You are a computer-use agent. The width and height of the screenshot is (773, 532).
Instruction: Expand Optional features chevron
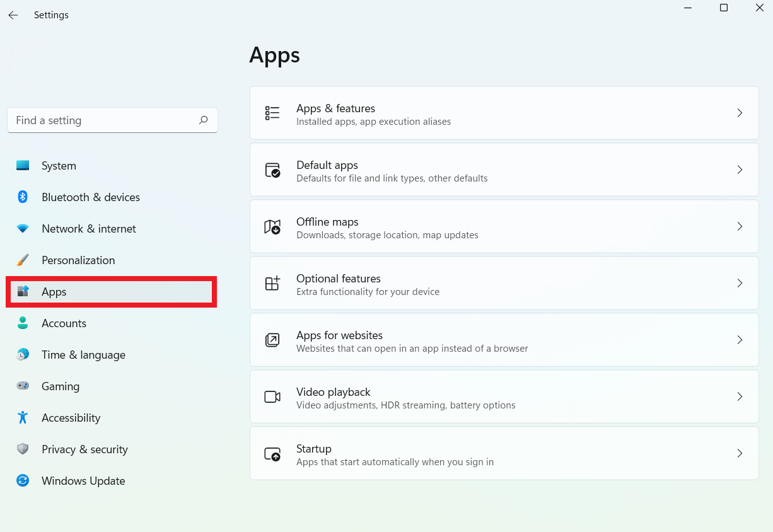tap(740, 283)
